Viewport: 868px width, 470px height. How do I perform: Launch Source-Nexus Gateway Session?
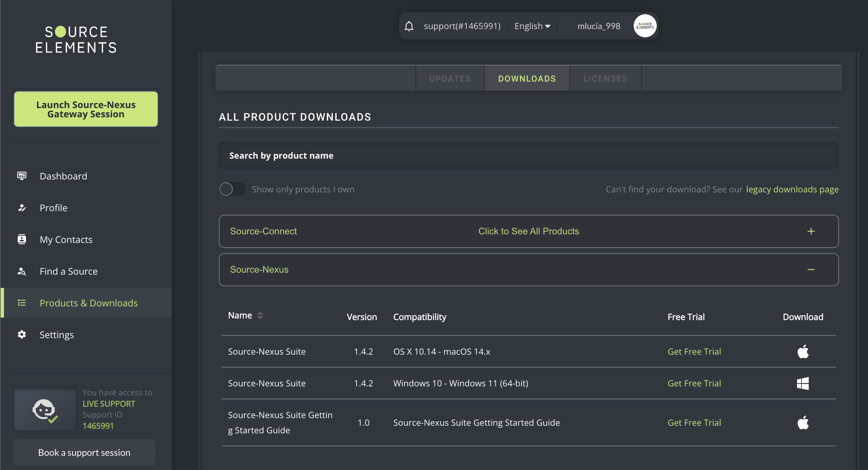tap(86, 109)
